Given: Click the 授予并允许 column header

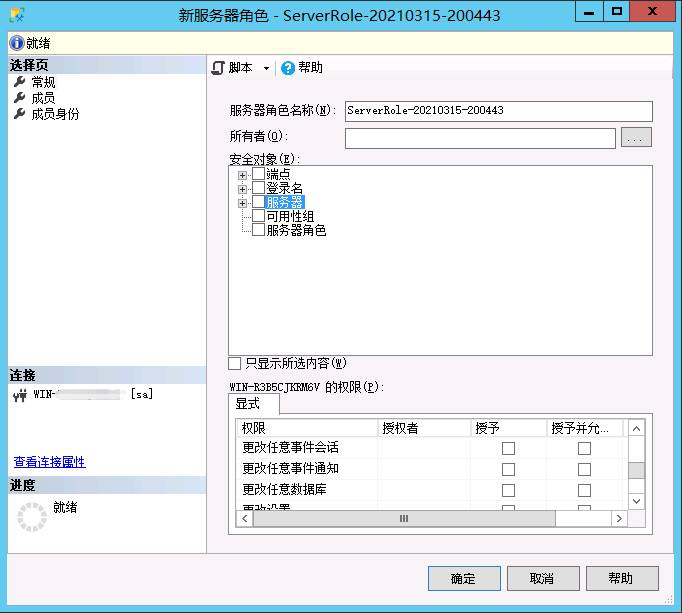Looking at the screenshot, I should pos(585,428).
